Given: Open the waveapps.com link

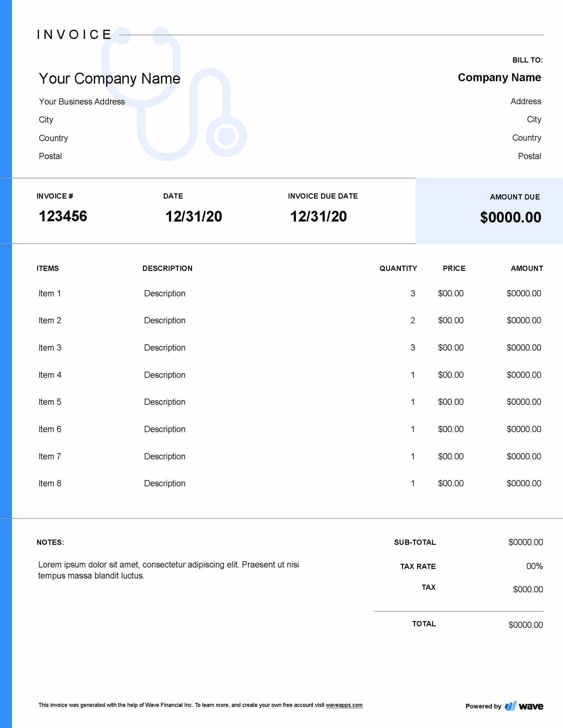Looking at the screenshot, I should [x=344, y=705].
